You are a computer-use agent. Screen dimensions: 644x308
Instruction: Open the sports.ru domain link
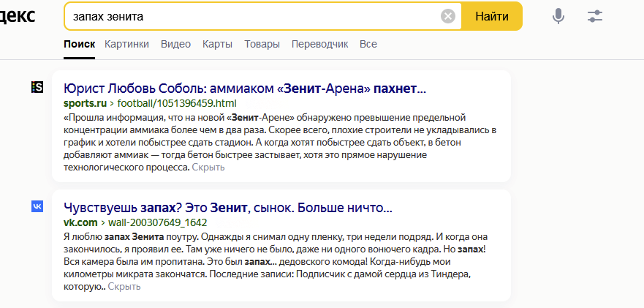coord(85,103)
